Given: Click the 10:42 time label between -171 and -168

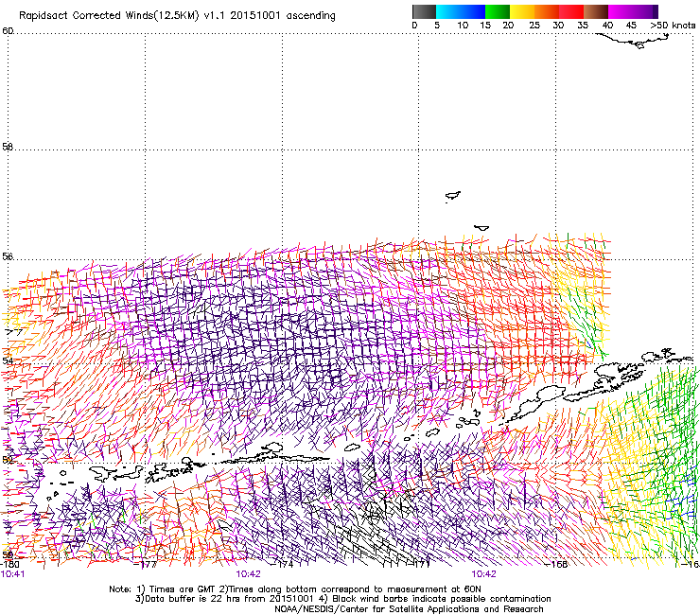Looking at the screenshot, I should click(x=483, y=574).
